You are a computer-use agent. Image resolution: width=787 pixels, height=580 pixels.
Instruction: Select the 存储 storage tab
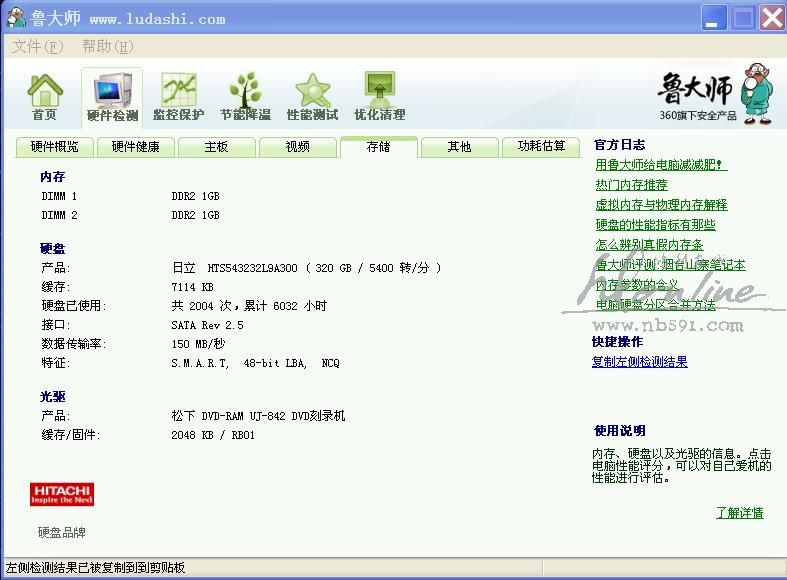tap(378, 147)
